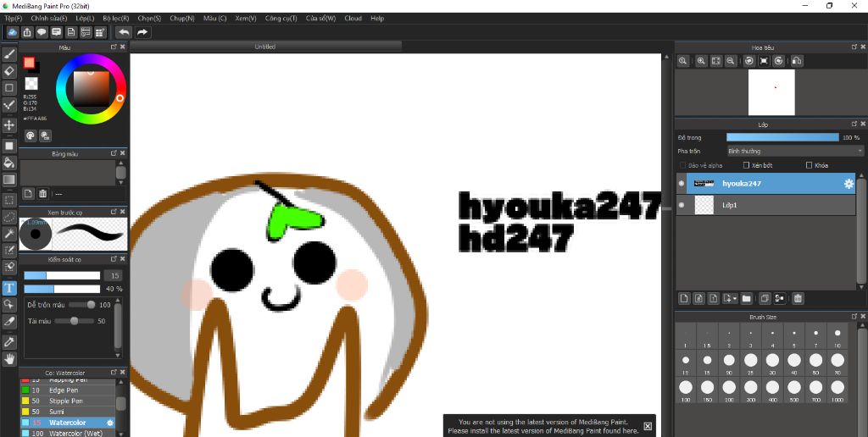Select the Text tool
The height and width of the screenshot is (437, 868).
coord(8,288)
